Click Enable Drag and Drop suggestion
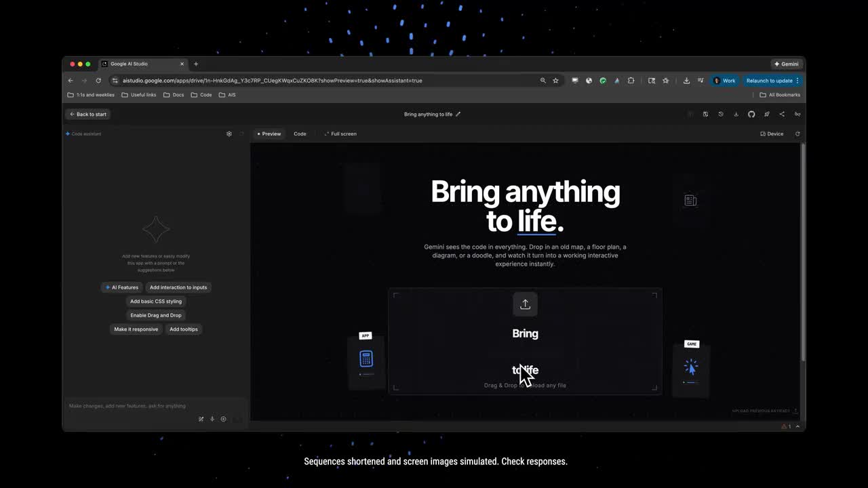 point(156,315)
